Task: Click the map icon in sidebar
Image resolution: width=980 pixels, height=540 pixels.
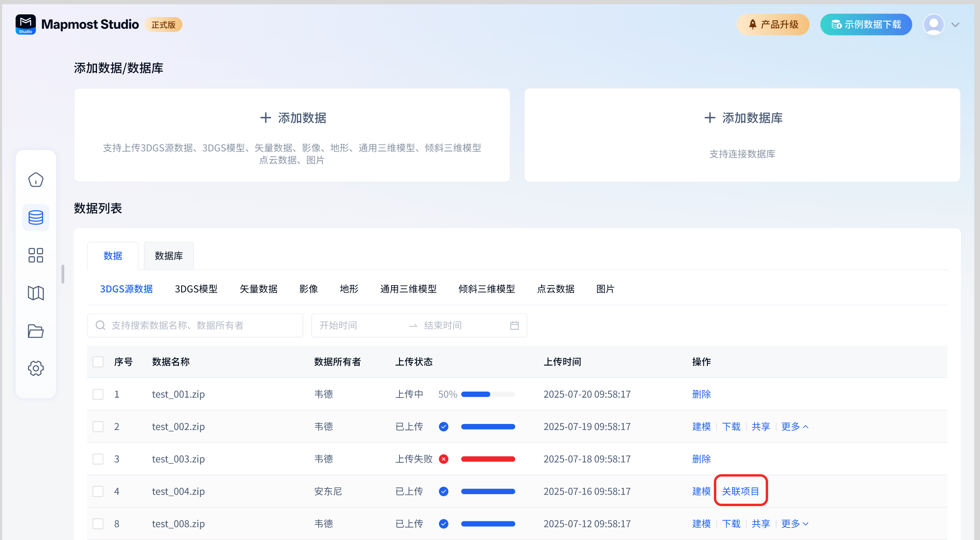Action: 36,293
